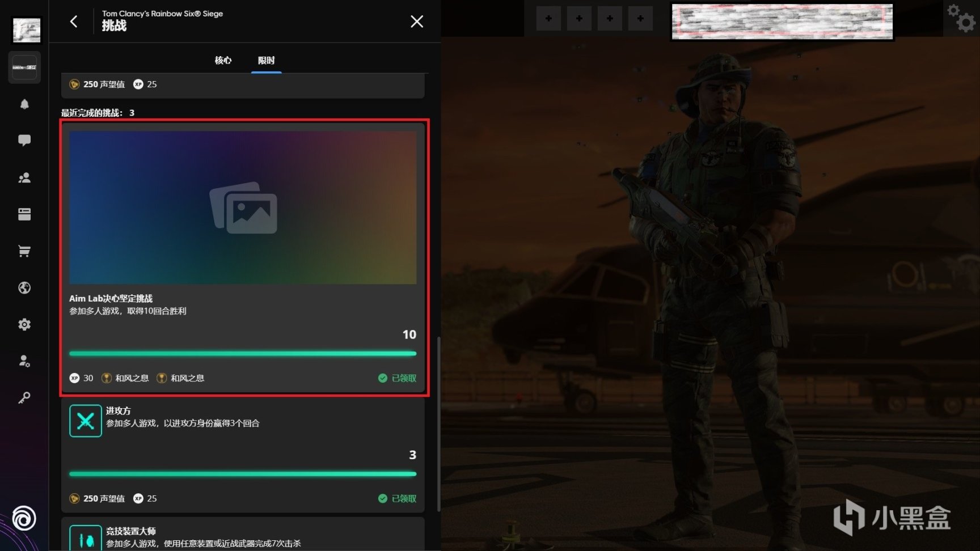Open the notifications bell in sidebar
The image size is (980, 551).
(x=24, y=104)
